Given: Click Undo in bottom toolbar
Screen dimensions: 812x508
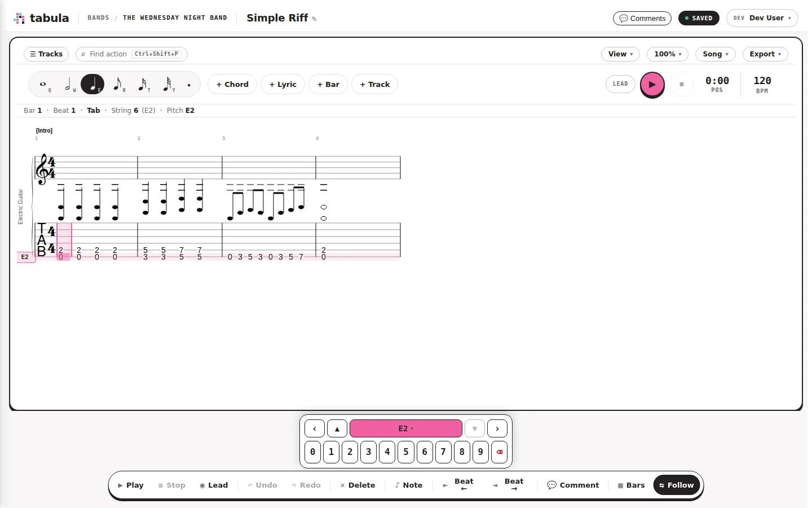Looking at the screenshot, I should point(263,485).
